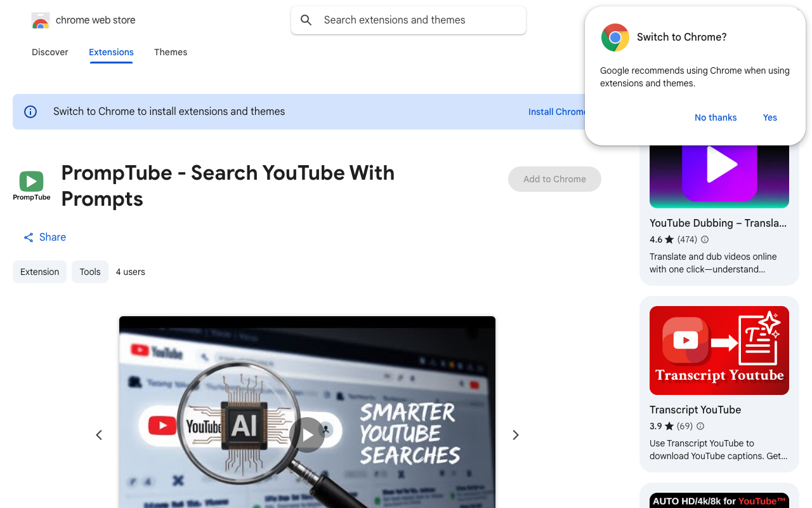Click the 3.9 star rating text
This screenshot has height=508, width=812.
656,426
